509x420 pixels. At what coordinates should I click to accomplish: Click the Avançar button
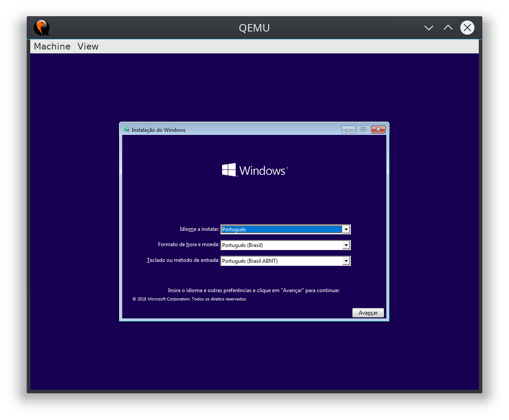pos(368,312)
